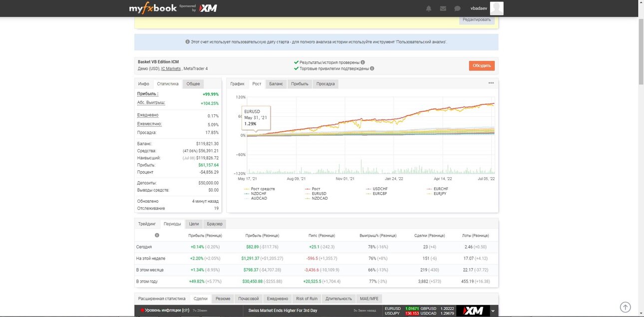Open the IC Markets broker link
Image resolution: width=644 pixels, height=317 pixels.
[171, 68]
